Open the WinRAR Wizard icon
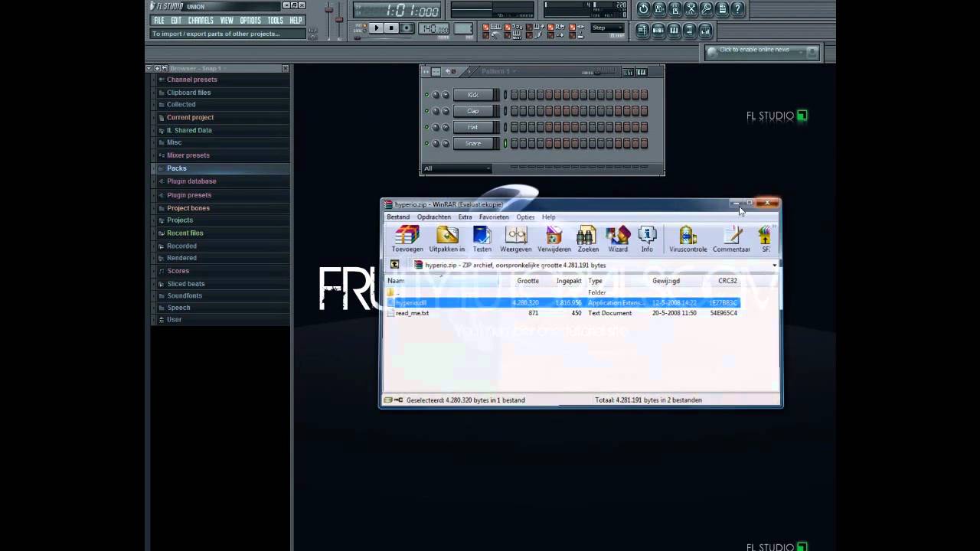Viewport: 980px width, 551px height. [618, 239]
